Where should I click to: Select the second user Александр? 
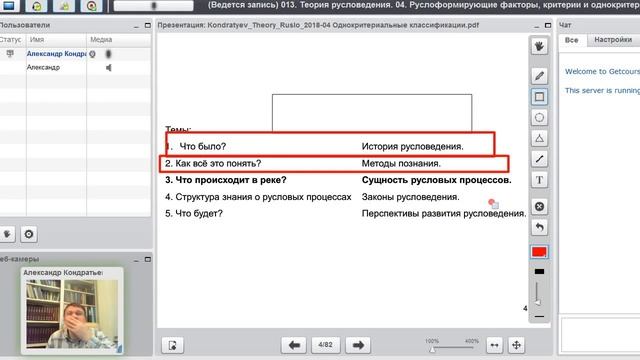pyautogui.click(x=43, y=67)
